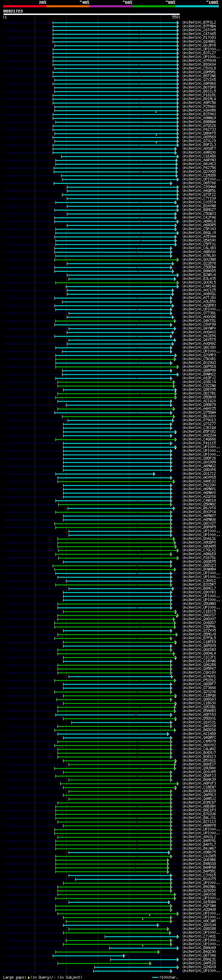Click hit label UniRef100_A2FXW4

[x=199, y=906]
